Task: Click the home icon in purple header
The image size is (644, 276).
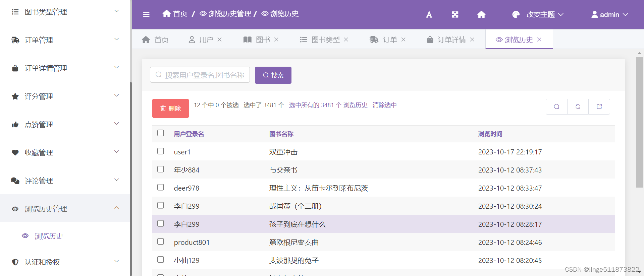Action: point(481,14)
